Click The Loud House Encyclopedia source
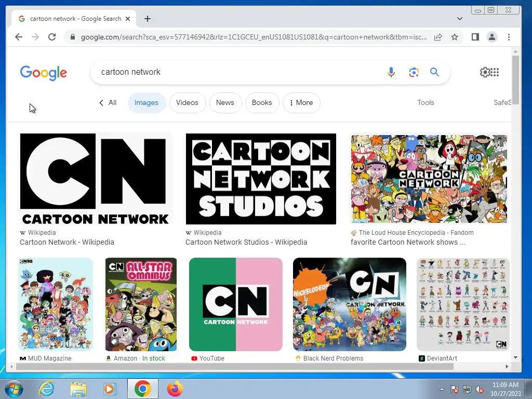This screenshot has height=399, width=532. coord(416,233)
